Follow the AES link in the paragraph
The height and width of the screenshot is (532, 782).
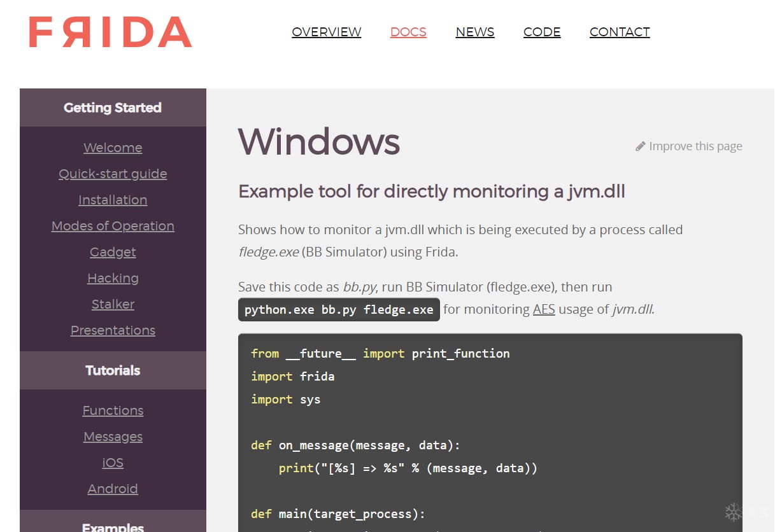(544, 309)
